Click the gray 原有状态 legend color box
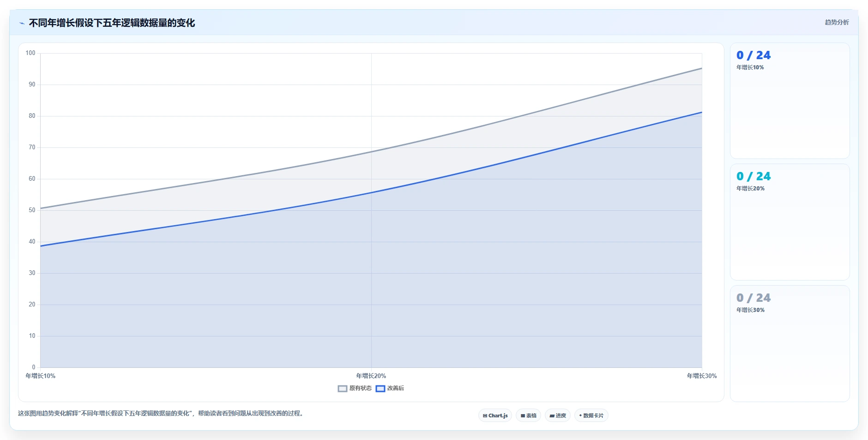The image size is (868, 440). pos(343,389)
